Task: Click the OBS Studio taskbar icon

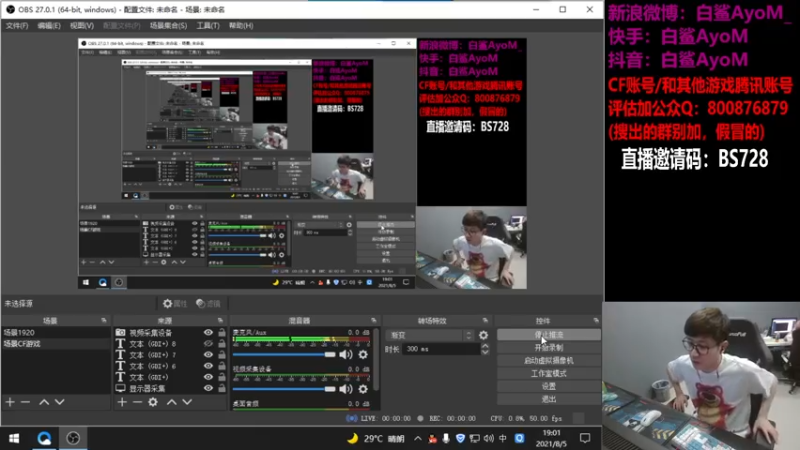Action: pos(73,438)
